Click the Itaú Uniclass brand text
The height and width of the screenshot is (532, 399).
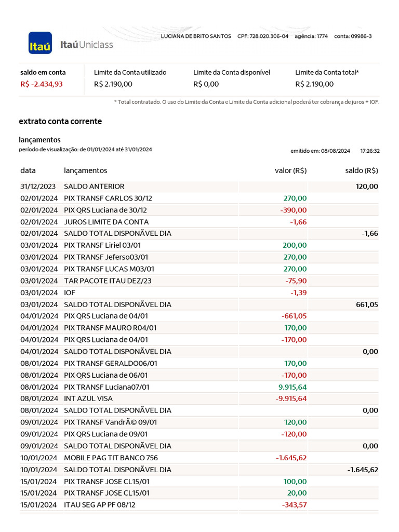(87, 45)
